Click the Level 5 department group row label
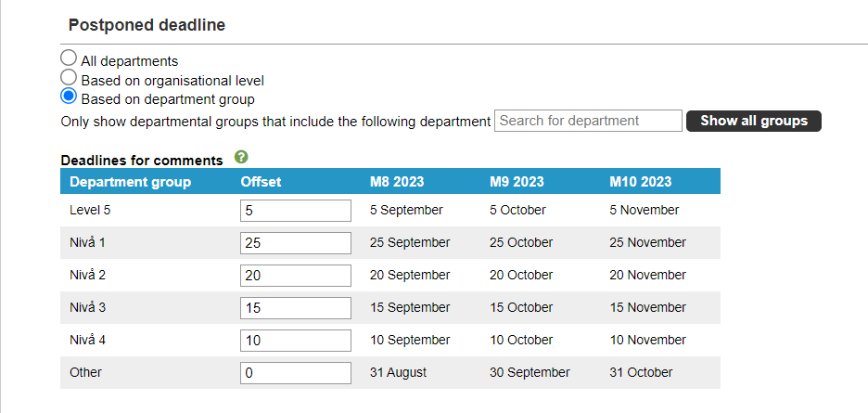This screenshot has height=413, width=868. click(x=86, y=210)
